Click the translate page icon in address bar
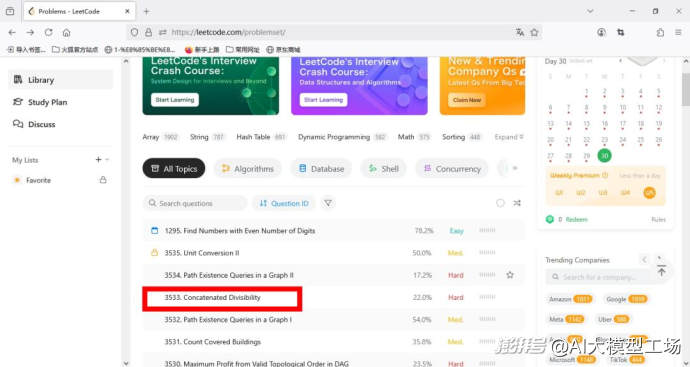Image resolution: width=690 pixels, height=367 pixels. 520,32
